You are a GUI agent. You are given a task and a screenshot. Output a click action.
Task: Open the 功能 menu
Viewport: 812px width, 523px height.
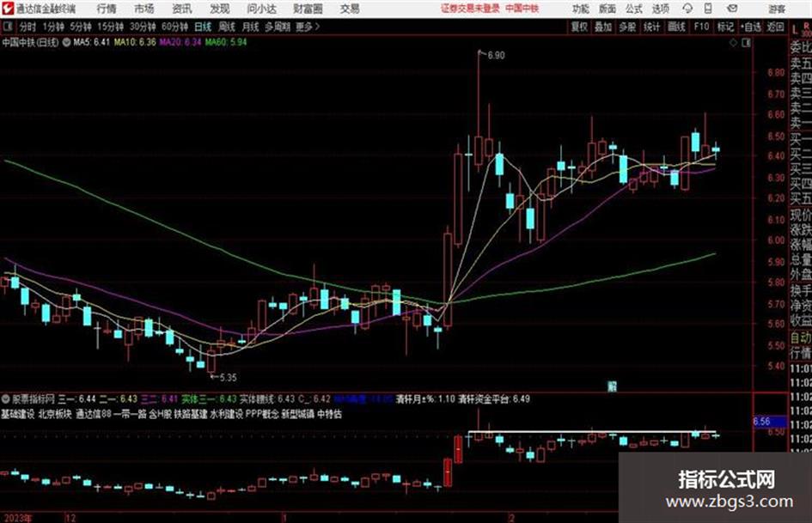pos(581,9)
